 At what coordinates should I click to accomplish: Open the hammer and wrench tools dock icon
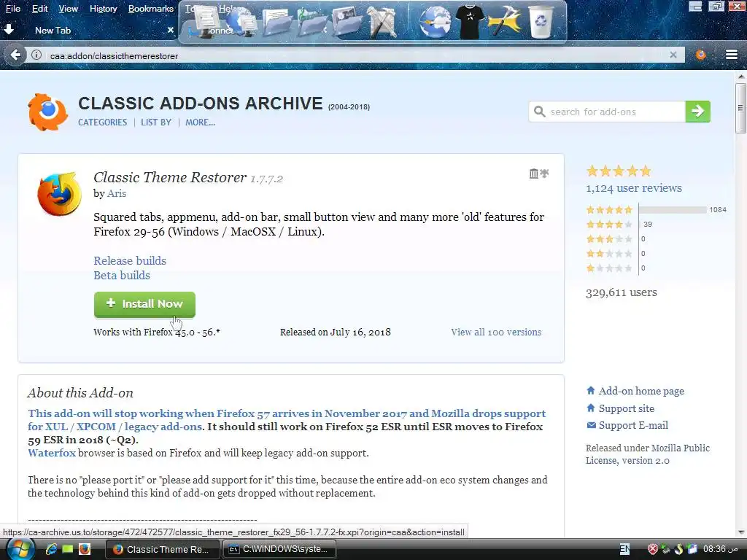point(382,21)
